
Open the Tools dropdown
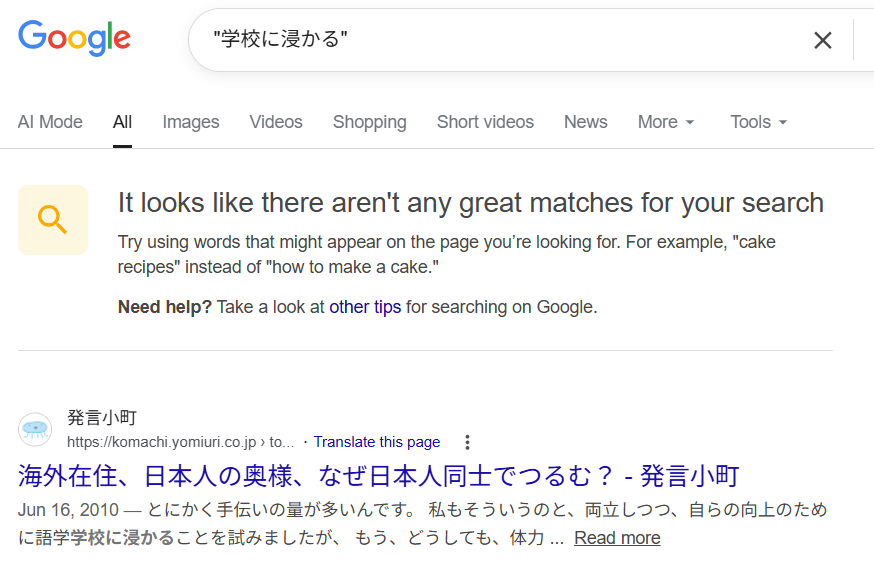tap(758, 122)
